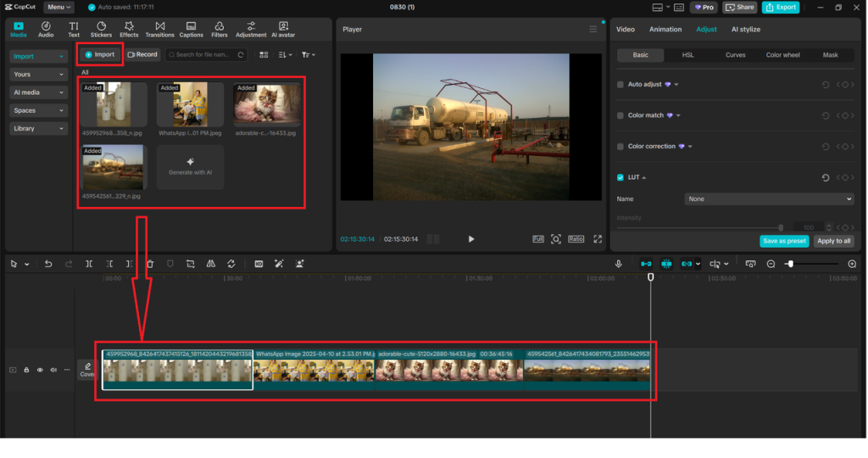Open the select tool mode dropdown arrow
This screenshot has height=458, width=868.
click(x=26, y=265)
